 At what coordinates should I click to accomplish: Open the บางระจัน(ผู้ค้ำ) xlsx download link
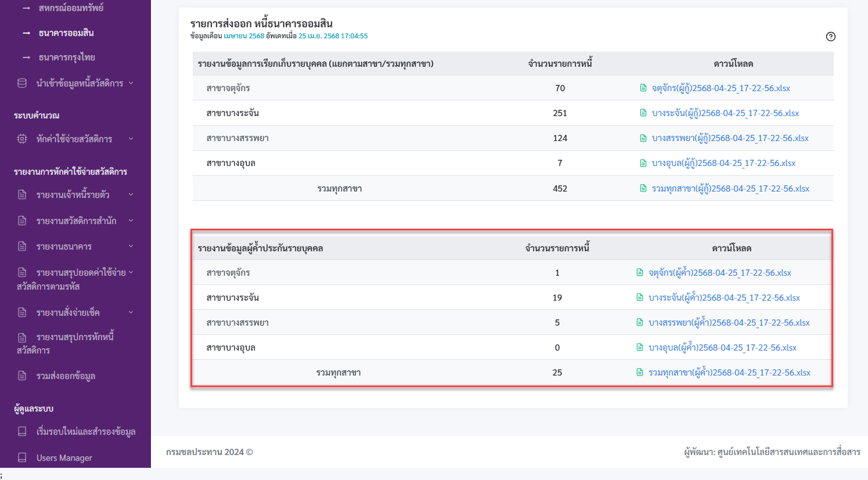pyautogui.click(x=724, y=298)
